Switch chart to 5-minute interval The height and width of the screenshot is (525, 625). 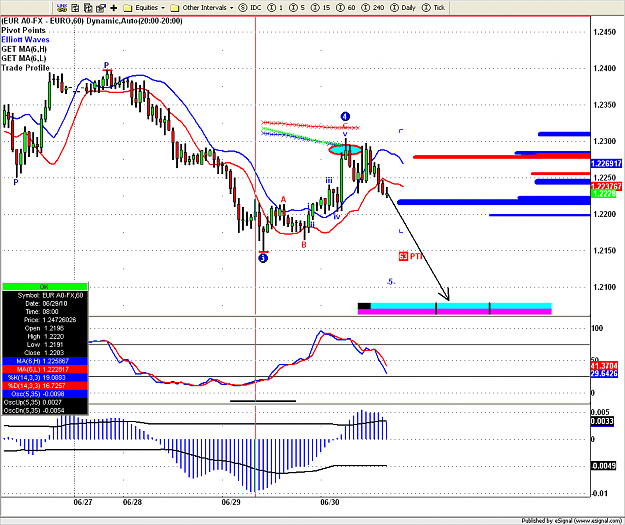[x=297, y=7]
